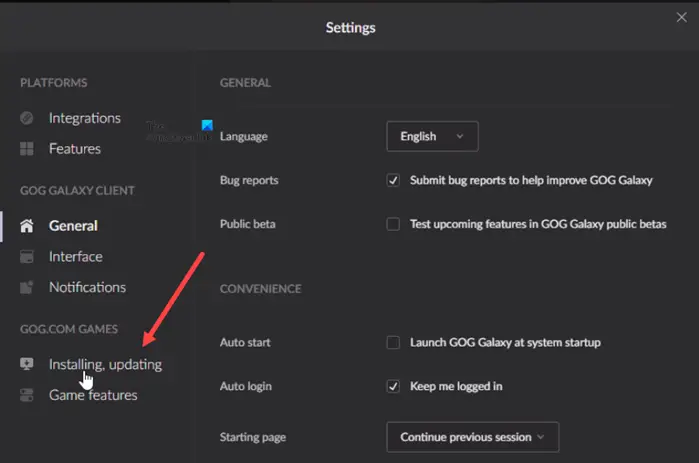Click the General home icon
Viewport: 699px width, 463px height.
27,226
